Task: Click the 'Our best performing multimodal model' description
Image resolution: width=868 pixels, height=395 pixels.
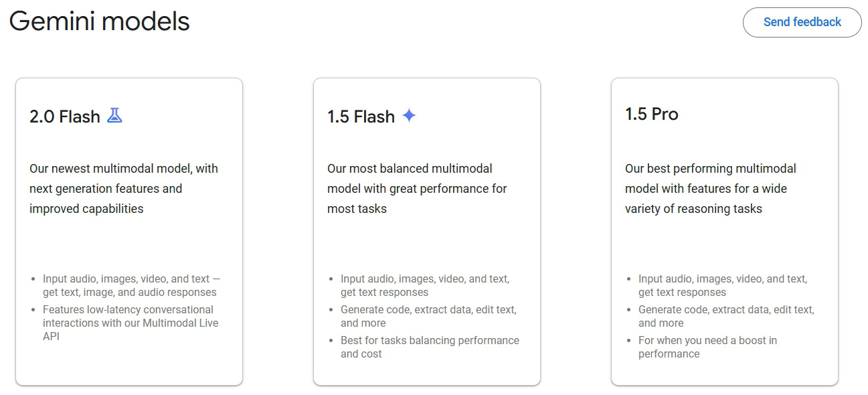Action: (711, 188)
